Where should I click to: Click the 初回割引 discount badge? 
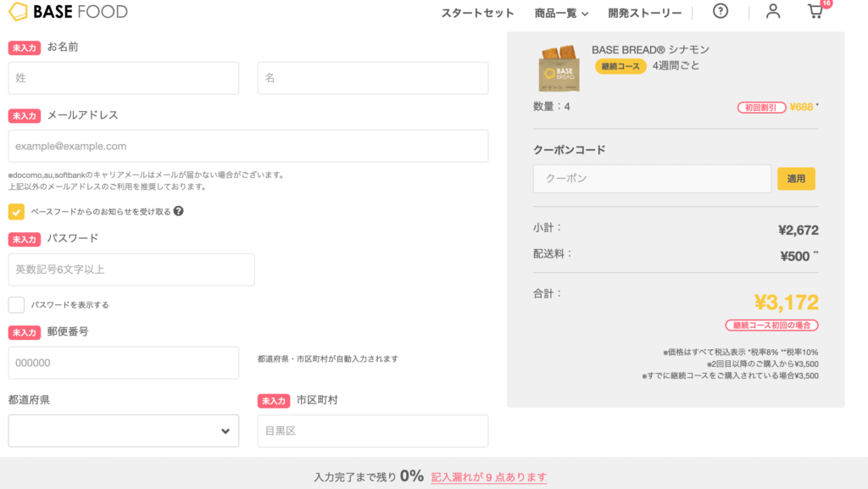pyautogui.click(x=761, y=108)
